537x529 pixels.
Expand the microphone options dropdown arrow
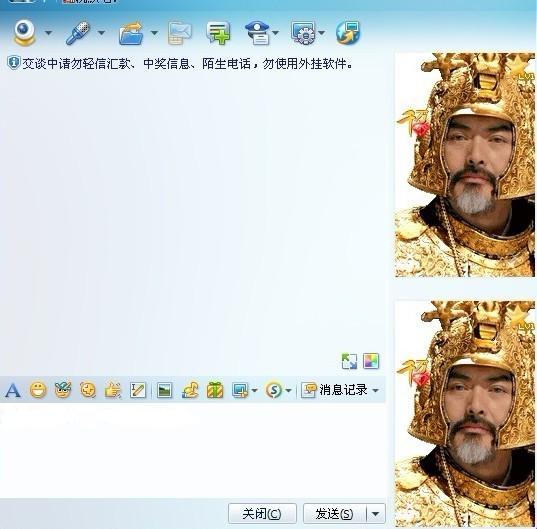[101, 33]
